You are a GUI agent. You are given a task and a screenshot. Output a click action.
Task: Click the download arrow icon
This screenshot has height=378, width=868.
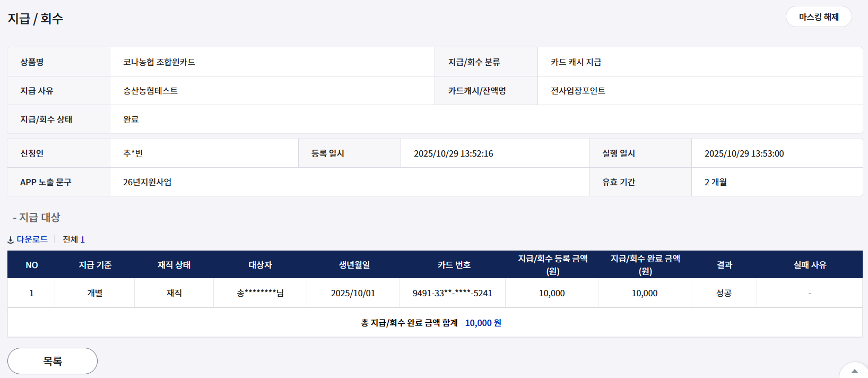pos(11,240)
